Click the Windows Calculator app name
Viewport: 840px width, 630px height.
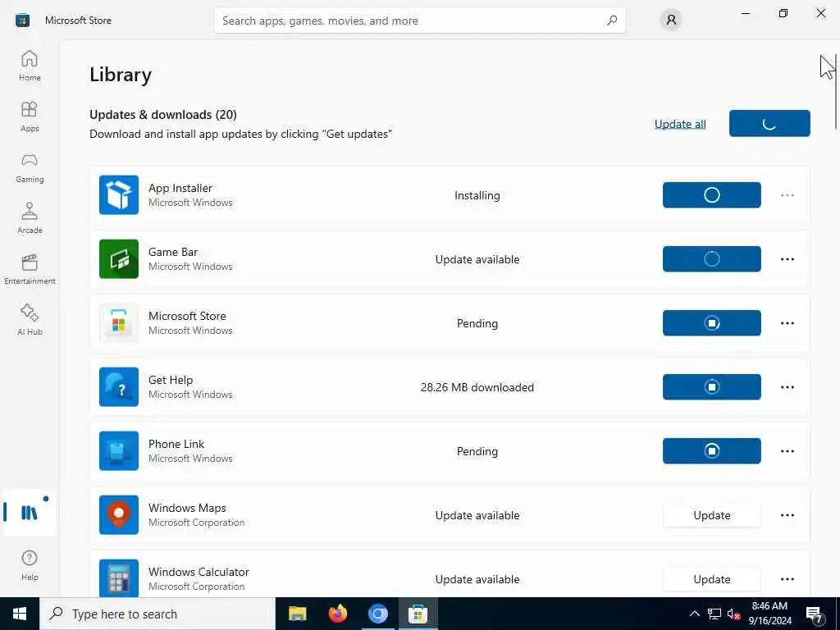(199, 572)
